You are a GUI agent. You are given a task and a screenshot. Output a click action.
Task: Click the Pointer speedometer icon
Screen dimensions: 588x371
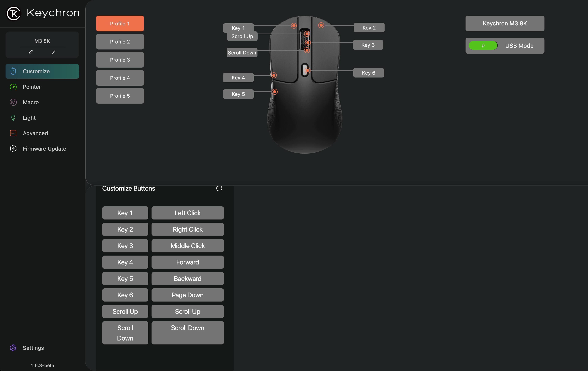[x=13, y=87]
